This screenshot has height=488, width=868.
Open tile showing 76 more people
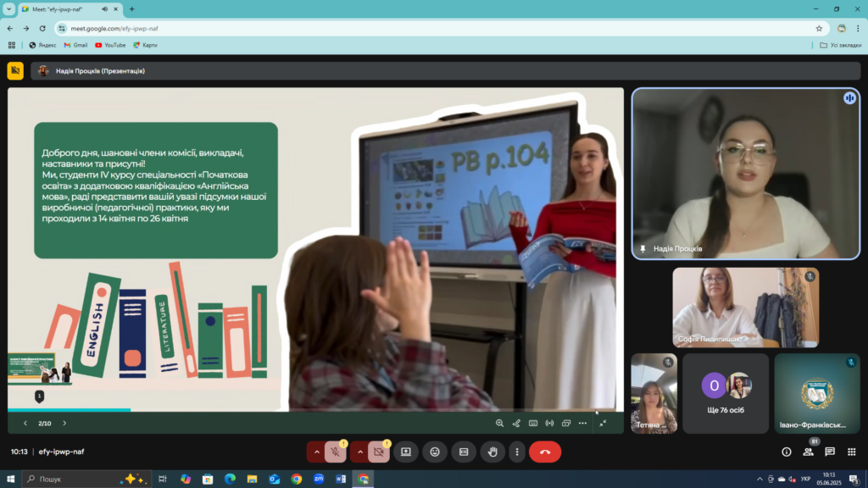coord(726,393)
